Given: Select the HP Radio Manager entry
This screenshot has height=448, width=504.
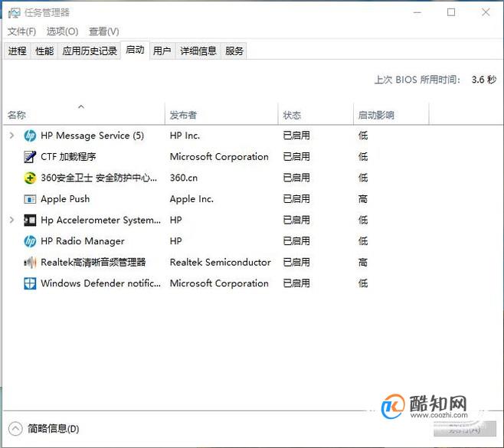Looking at the screenshot, I should click(82, 241).
